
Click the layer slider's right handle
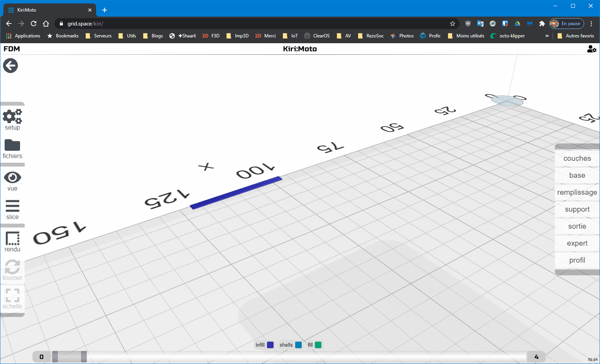[x=84, y=357]
